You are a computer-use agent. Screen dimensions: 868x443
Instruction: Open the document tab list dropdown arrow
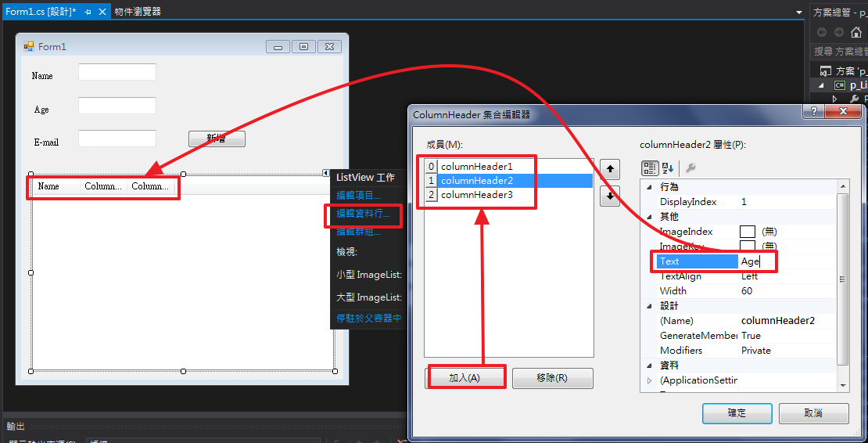[x=798, y=13]
